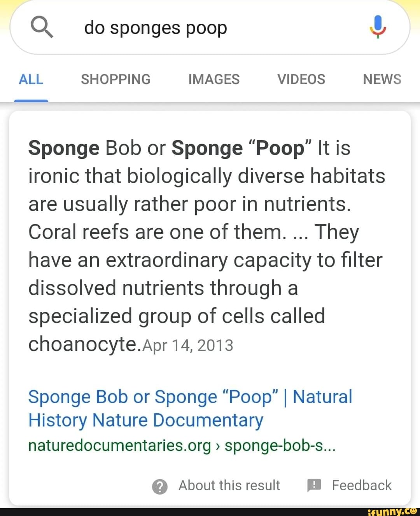
Task: Send Feedback on this result
Action: [x=362, y=485]
